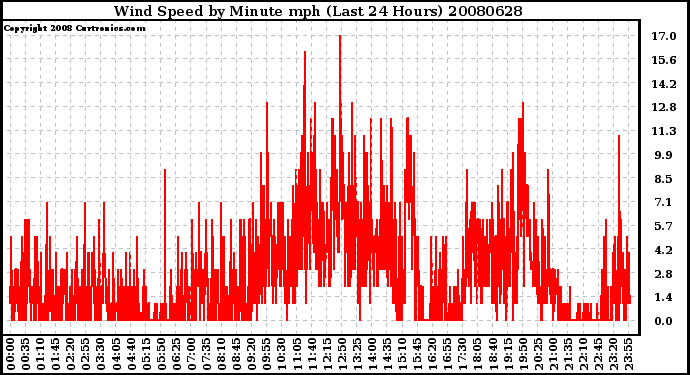Click the 11:40 time axis label
The image size is (690, 375).
pyautogui.click(x=311, y=355)
